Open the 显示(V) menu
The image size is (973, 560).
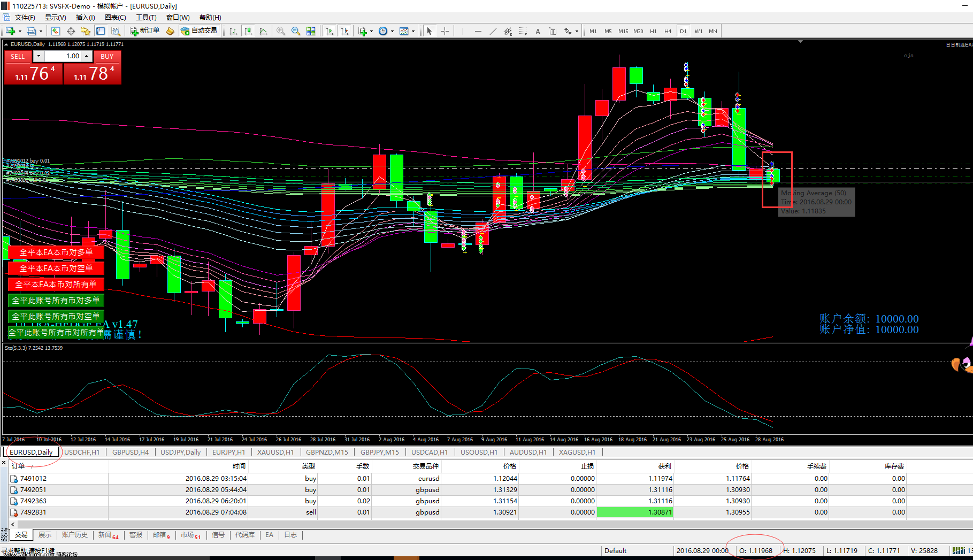click(55, 18)
